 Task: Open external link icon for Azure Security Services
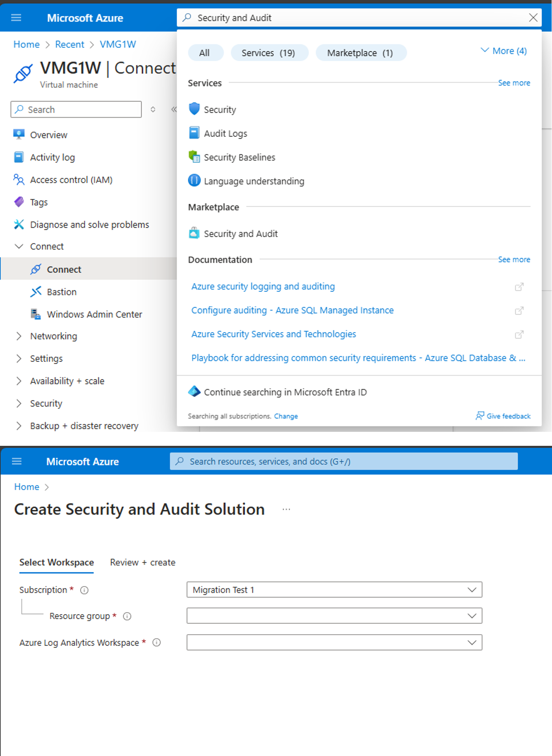pyautogui.click(x=519, y=334)
